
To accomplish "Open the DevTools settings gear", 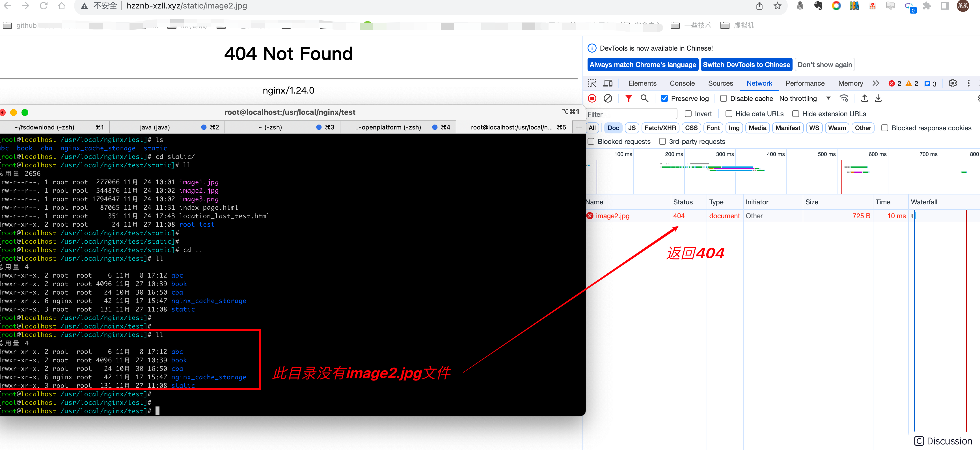I will (x=952, y=83).
